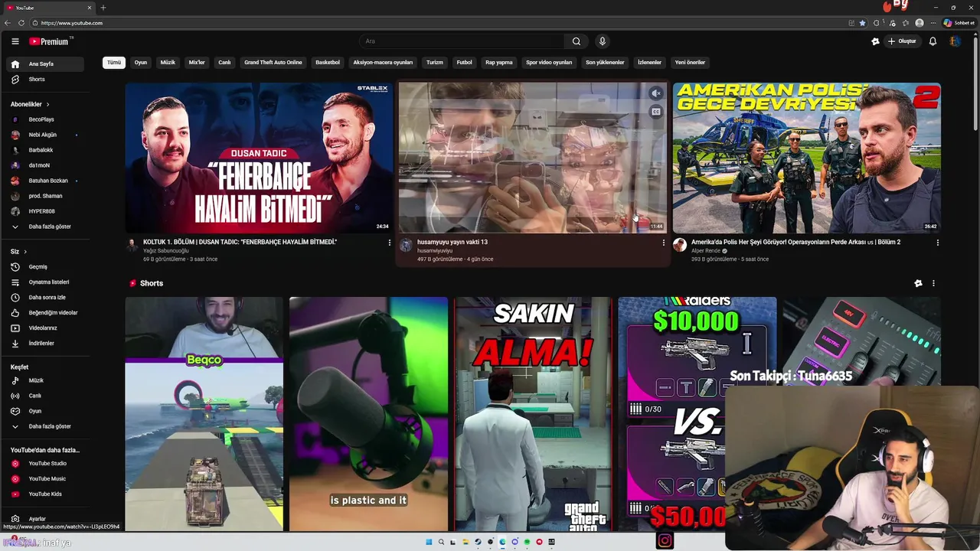
Task: Click the page vertical scrollbar
Action: [975, 84]
